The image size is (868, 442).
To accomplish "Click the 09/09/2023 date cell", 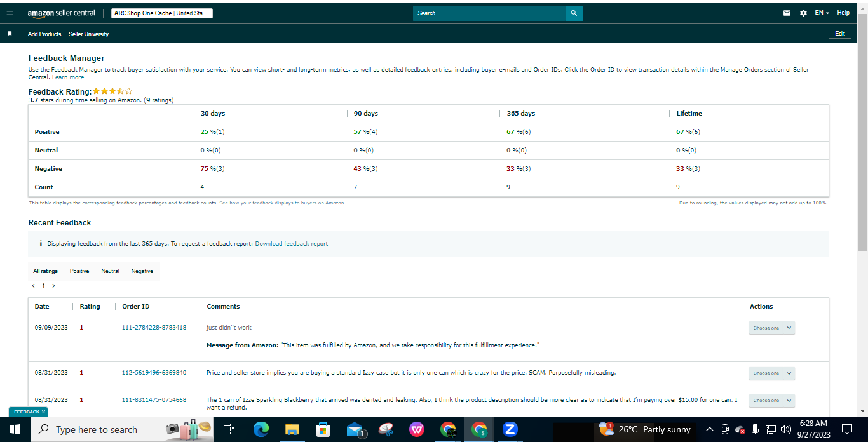I will (x=51, y=328).
